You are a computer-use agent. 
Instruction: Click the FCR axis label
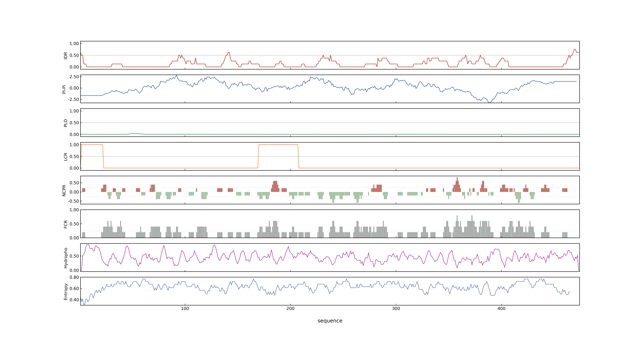pos(66,224)
